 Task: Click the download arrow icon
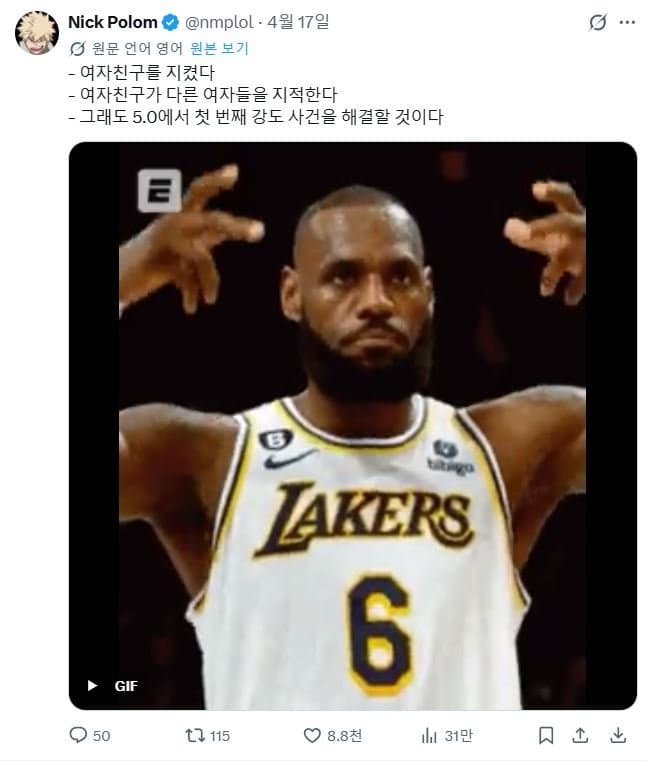[x=618, y=735]
